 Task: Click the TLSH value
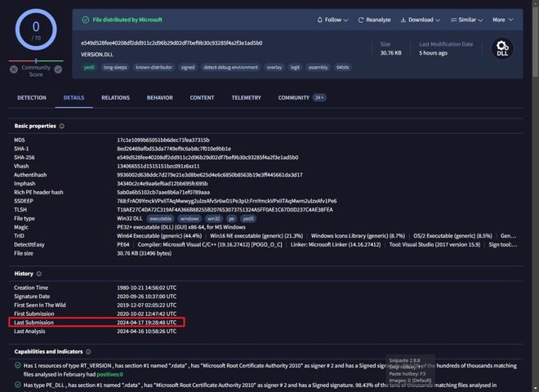pyautogui.click(x=225, y=210)
